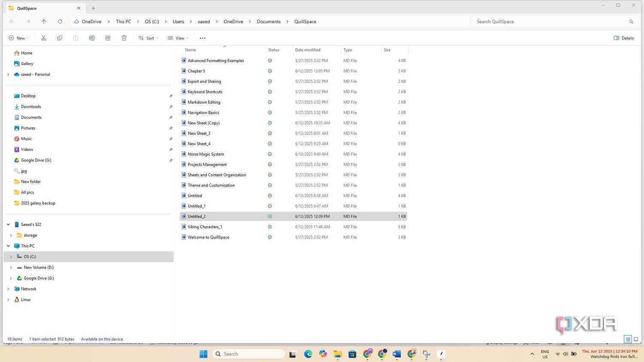
Task: Expand the New Volume (D:) node
Action: coord(11,268)
